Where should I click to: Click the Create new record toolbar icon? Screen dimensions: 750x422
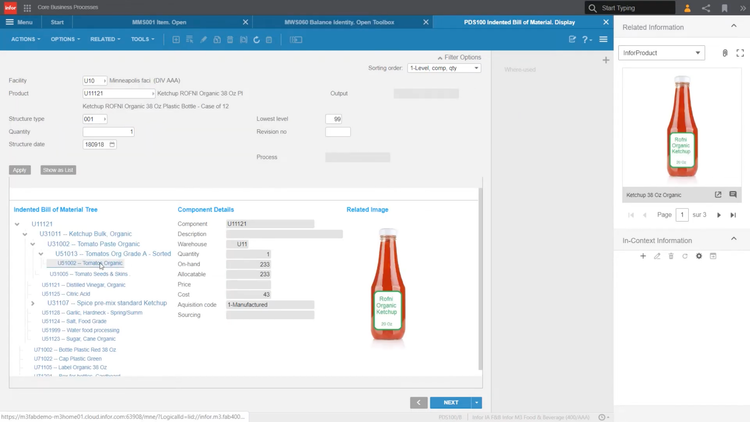pyautogui.click(x=176, y=40)
